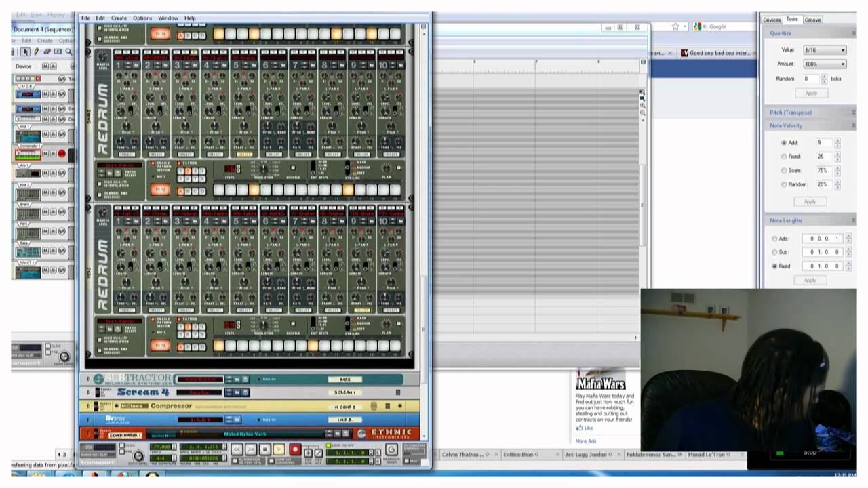Click the Apply button under Quantize
The width and height of the screenshot is (868, 488).
click(811, 93)
